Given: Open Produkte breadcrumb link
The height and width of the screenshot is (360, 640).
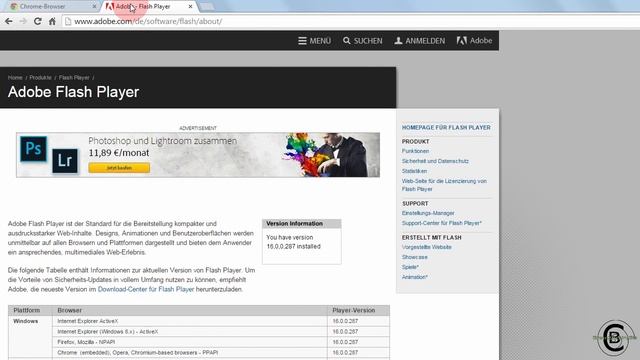Looking at the screenshot, I should 40,78.
